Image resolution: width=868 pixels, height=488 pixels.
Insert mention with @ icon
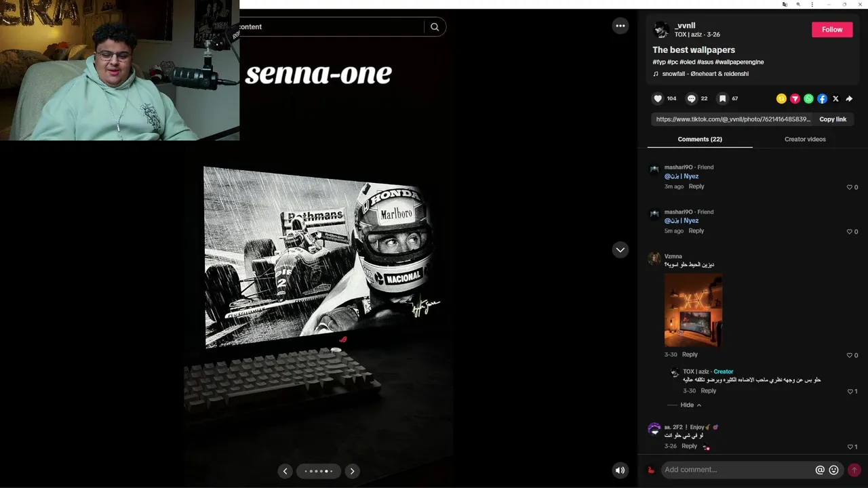coord(820,470)
